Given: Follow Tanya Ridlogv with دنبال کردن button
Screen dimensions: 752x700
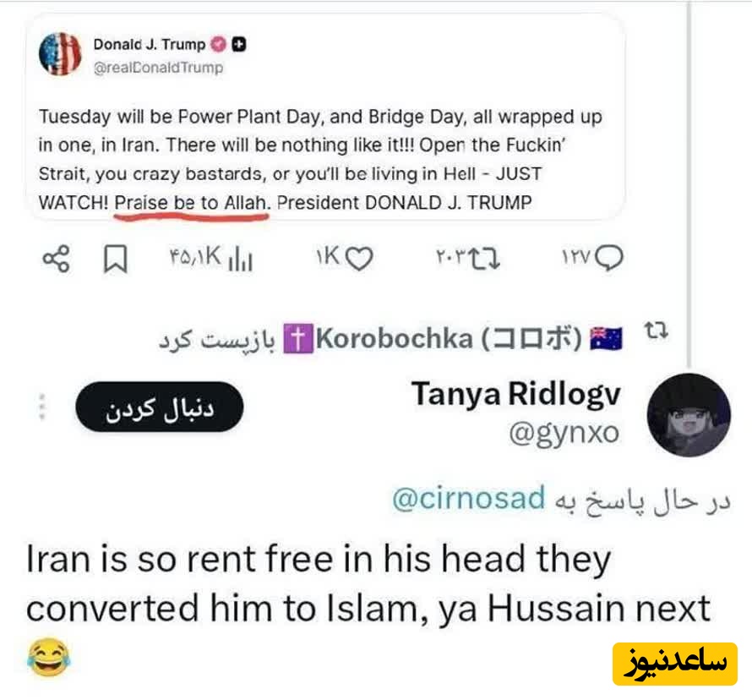Looking at the screenshot, I should pos(159,407).
